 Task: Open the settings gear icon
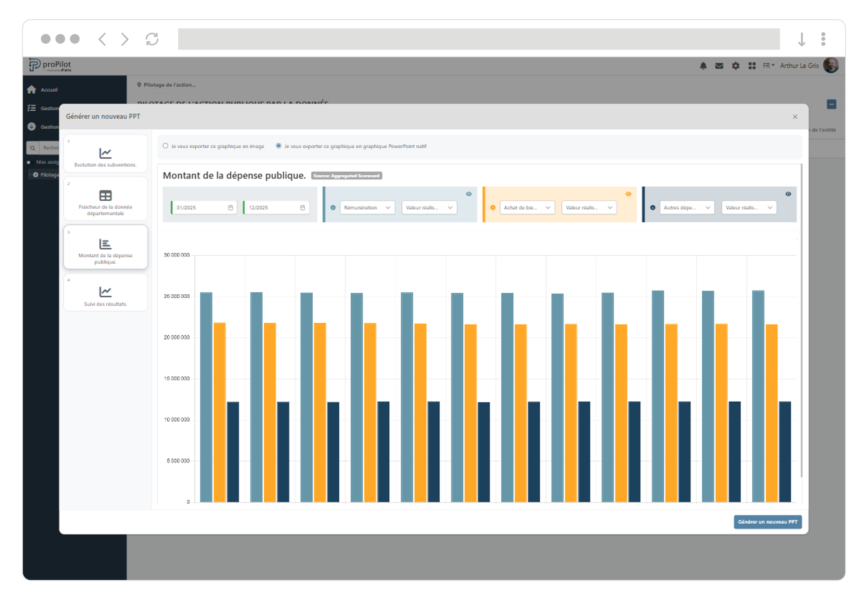click(735, 66)
